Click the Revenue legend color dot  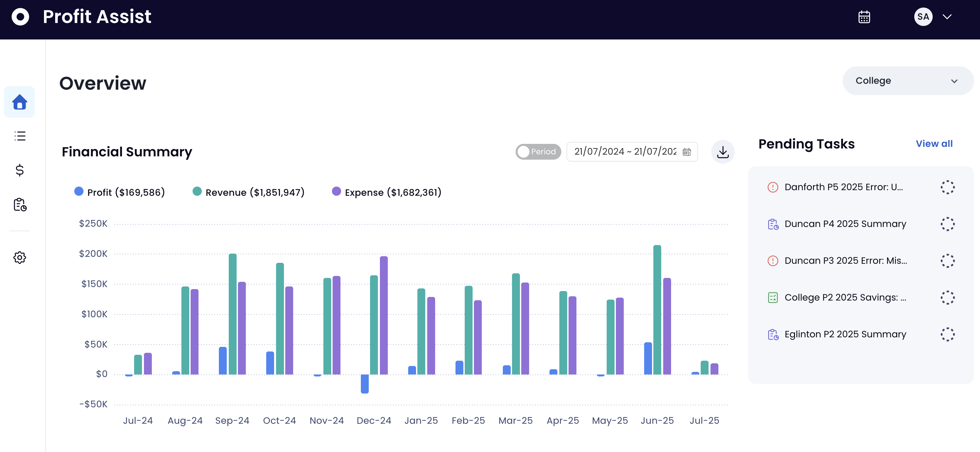(x=197, y=191)
